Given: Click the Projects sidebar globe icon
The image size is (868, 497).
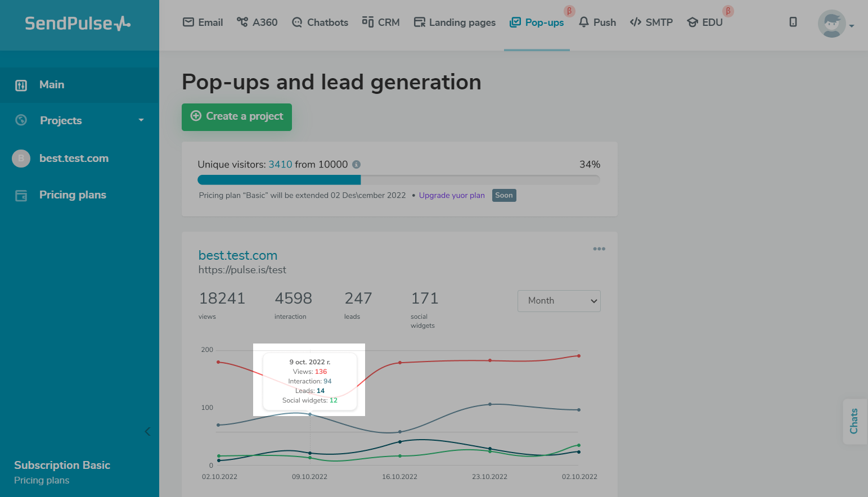Looking at the screenshot, I should [21, 120].
